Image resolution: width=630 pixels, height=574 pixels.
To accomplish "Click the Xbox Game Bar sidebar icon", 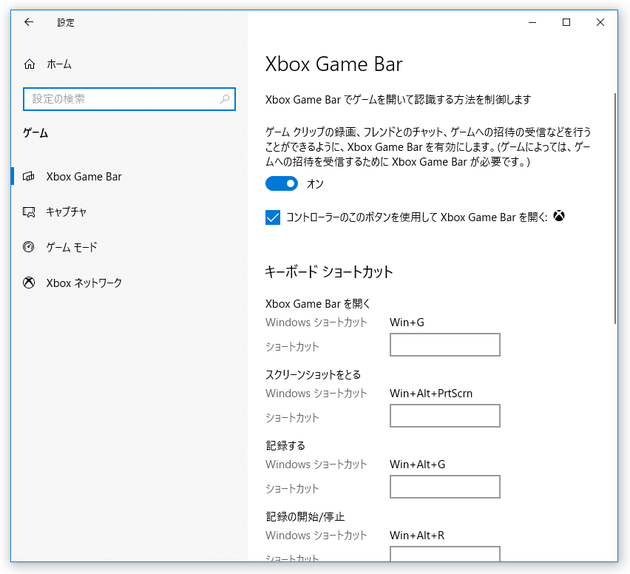I will (29, 176).
